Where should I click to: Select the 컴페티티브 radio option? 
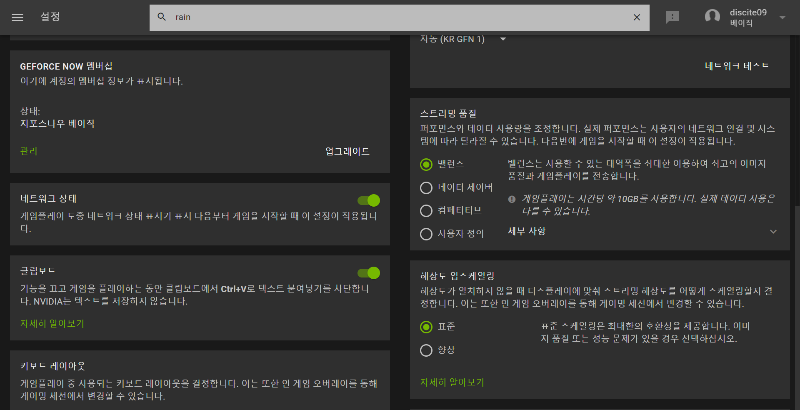click(426, 211)
